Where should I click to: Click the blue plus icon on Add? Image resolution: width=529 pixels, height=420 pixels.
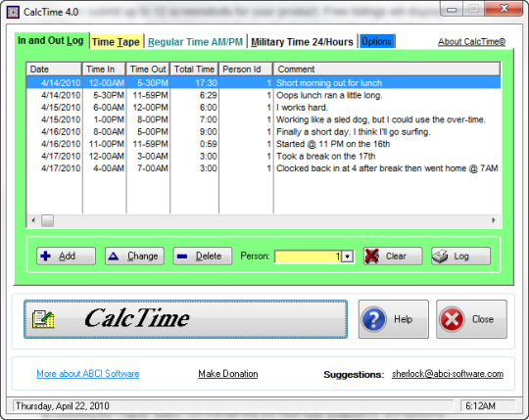45,257
